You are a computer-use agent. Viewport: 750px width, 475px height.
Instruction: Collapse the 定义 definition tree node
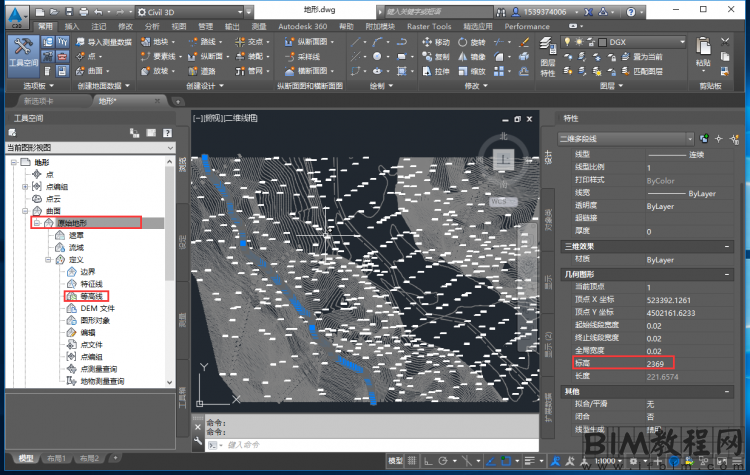[x=48, y=259]
